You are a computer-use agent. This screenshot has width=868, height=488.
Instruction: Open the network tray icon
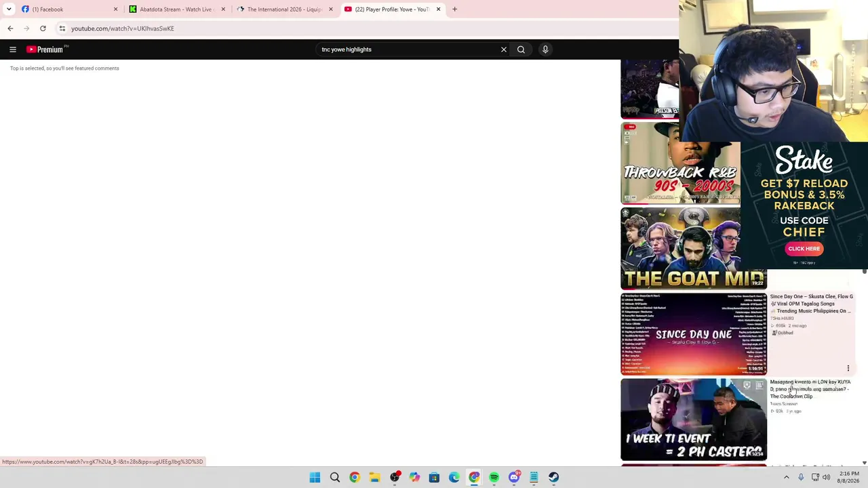point(815,477)
